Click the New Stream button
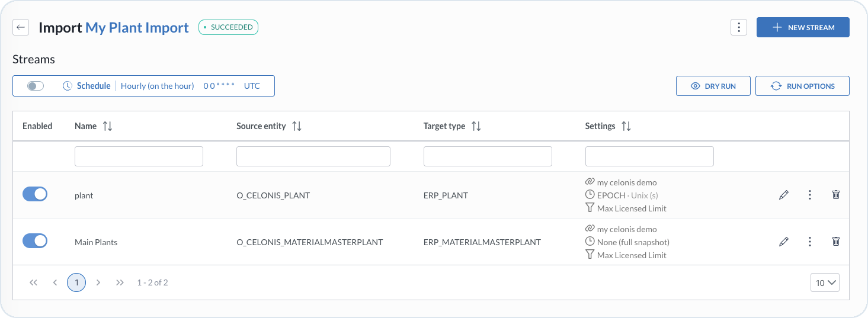Image resolution: width=868 pixels, height=318 pixels. click(803, 27)
